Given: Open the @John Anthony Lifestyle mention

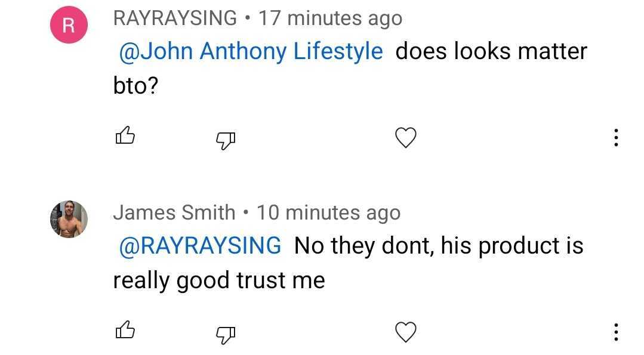Looking at the screenshot, I should [x=251, y=51].
